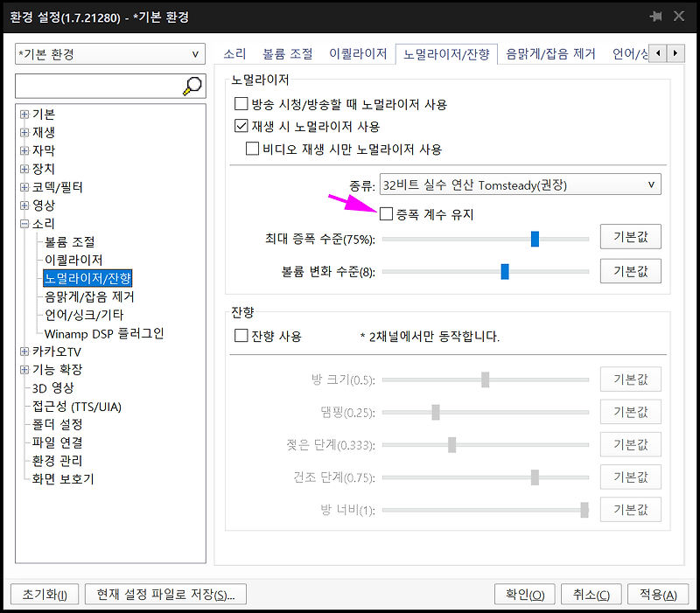The image size is (700, 613).
Task: Open the 종류 normalizer type dropdown
Action: point(520,185)
